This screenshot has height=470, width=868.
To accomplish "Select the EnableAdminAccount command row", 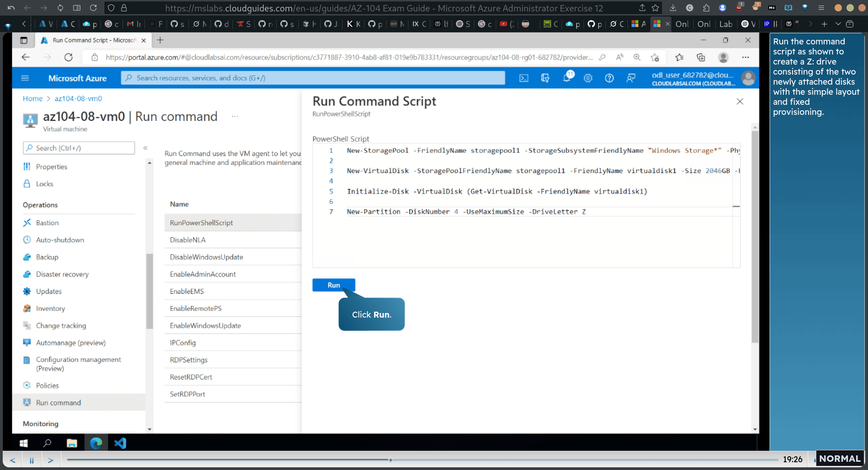I will click(233, 274).
